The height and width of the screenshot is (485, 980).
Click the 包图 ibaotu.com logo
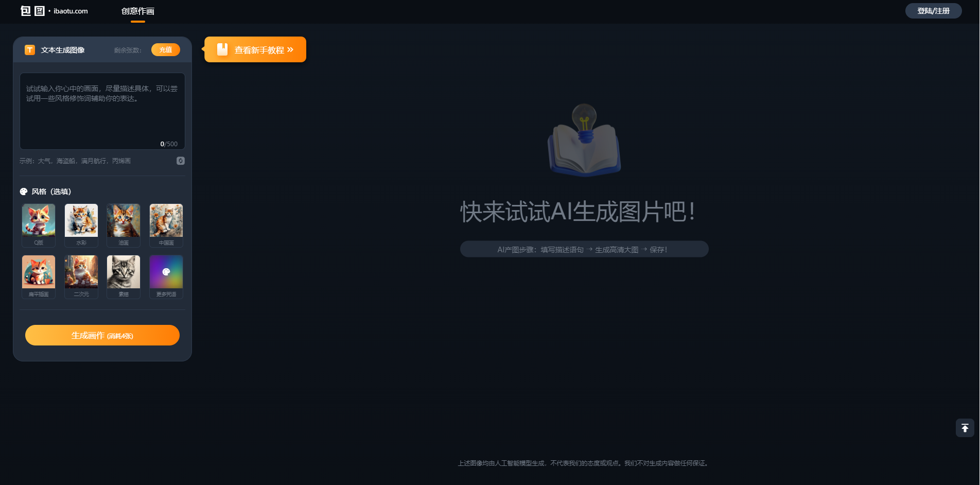coord(54,11)
